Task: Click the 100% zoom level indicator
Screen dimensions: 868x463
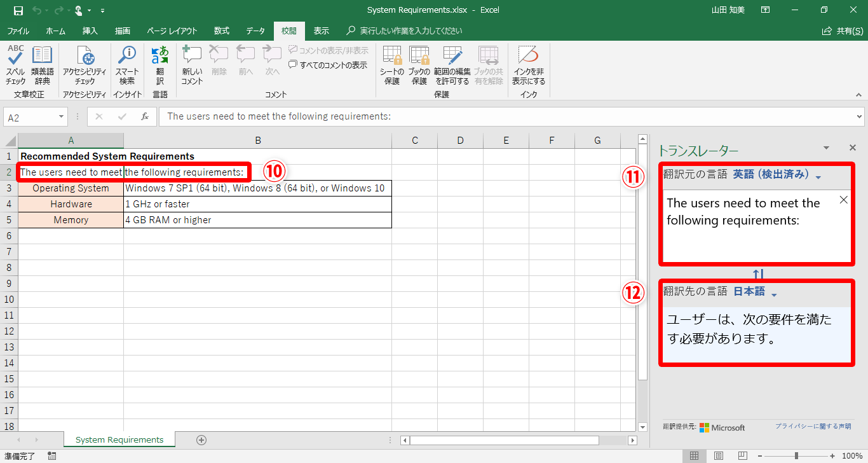Action: pos(852,456)
